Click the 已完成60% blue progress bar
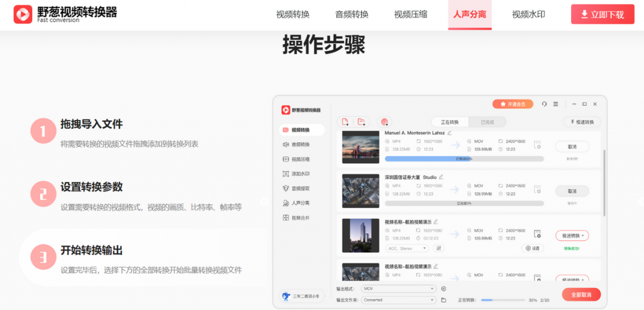Image resolution: width=644 pixels, height=310 pixels. (464, 158)
